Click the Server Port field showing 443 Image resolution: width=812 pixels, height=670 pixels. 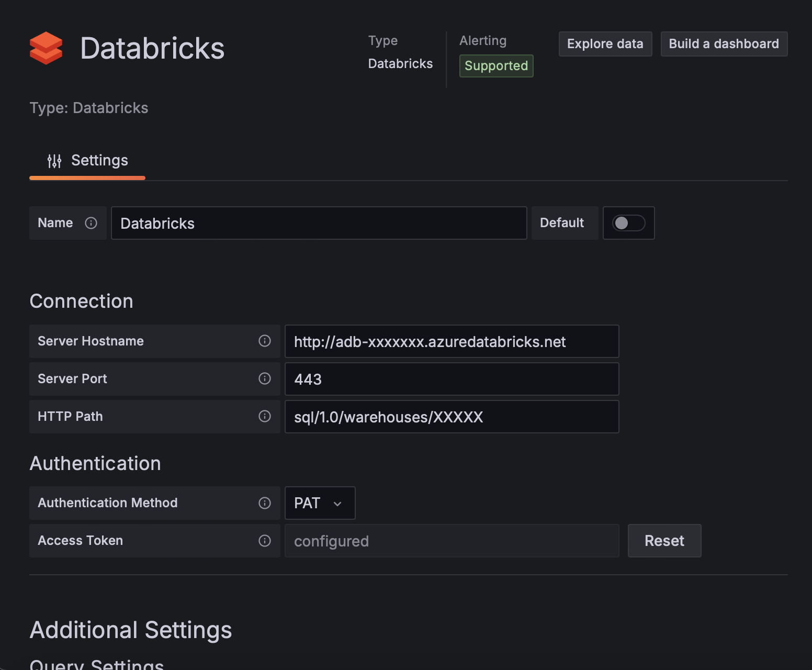pyautogui.click(x=452, y=379)
